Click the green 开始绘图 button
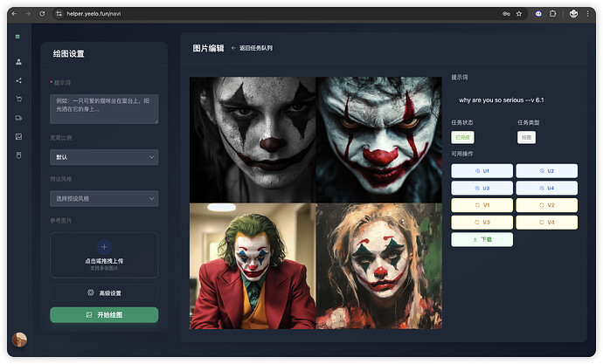This screenshot has width=603, height=364. (x=104, y=315)
